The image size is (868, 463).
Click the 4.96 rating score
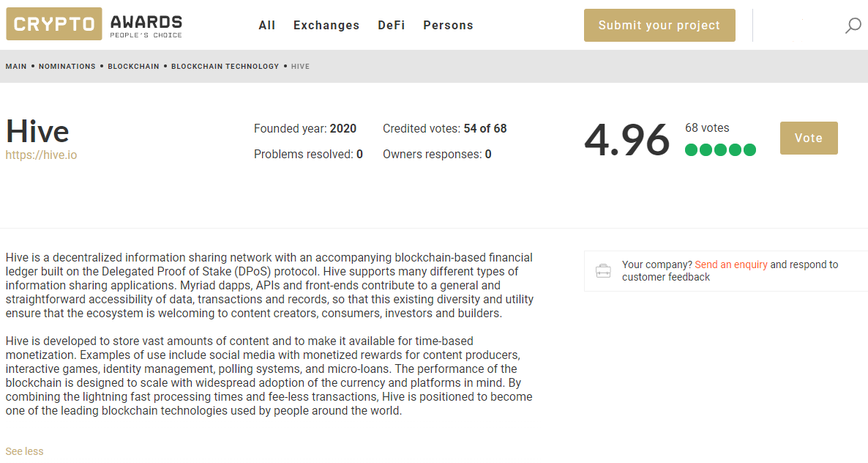[626, 140]
